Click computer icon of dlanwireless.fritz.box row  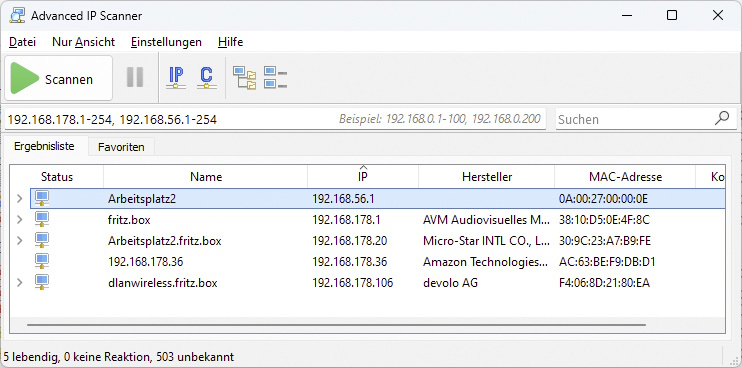[x=42, y=282]
